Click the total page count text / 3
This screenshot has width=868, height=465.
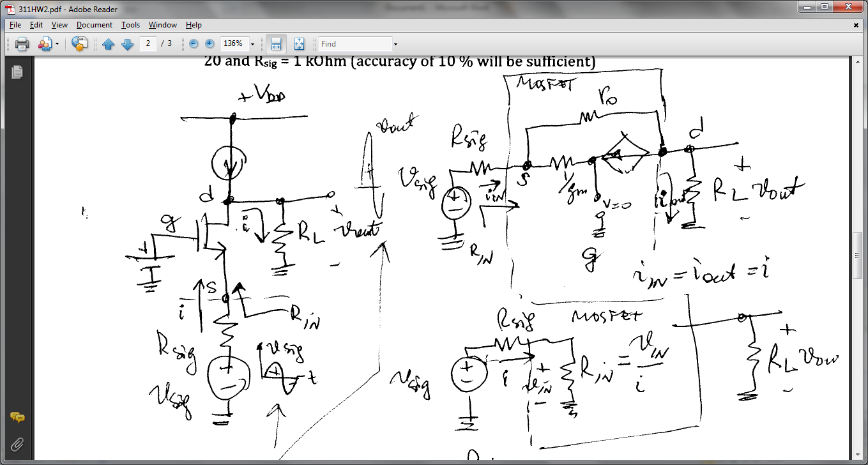coord(166,43)
